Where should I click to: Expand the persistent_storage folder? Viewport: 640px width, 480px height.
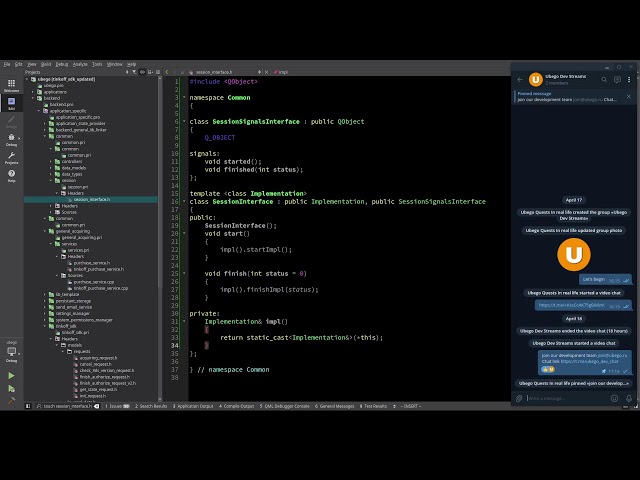pyautogui.click(x=45, y=301)
